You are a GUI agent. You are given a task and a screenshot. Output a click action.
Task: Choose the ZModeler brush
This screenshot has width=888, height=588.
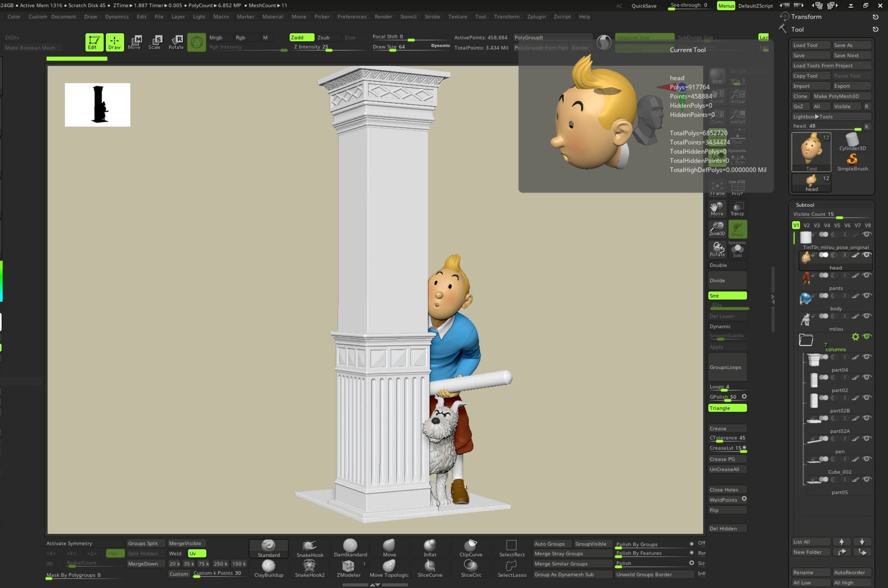(x=348, y=568)
